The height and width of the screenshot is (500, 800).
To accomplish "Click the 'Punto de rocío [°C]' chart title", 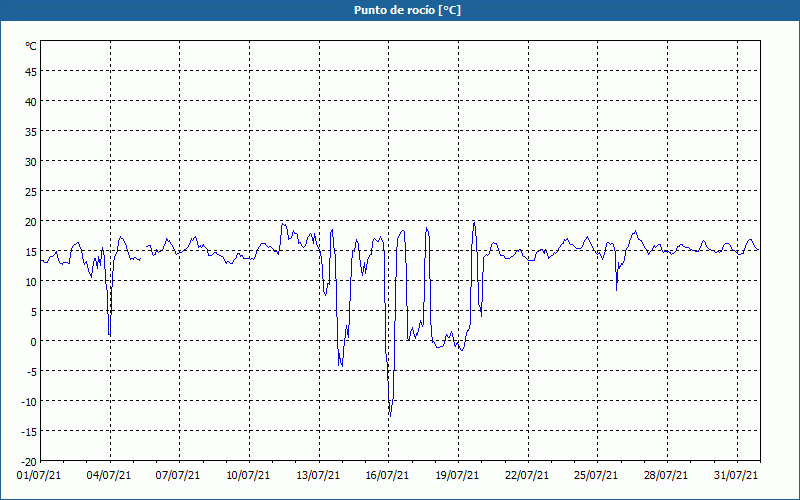I will click(x=407, y=10).
